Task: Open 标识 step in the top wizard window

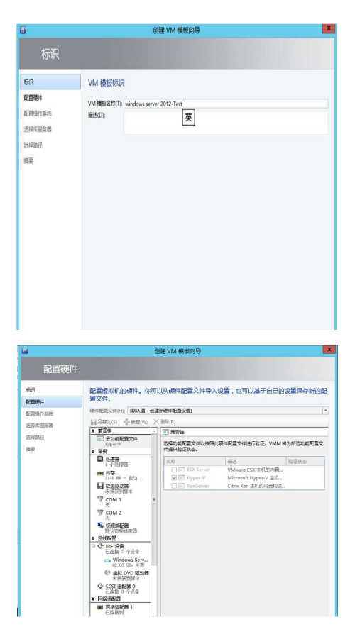Action: point(50,82)
